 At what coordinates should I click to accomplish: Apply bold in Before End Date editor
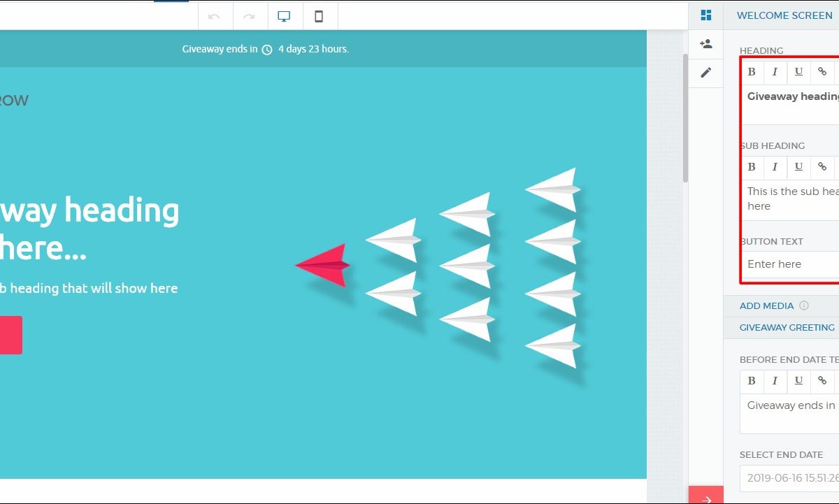point(752,380)
